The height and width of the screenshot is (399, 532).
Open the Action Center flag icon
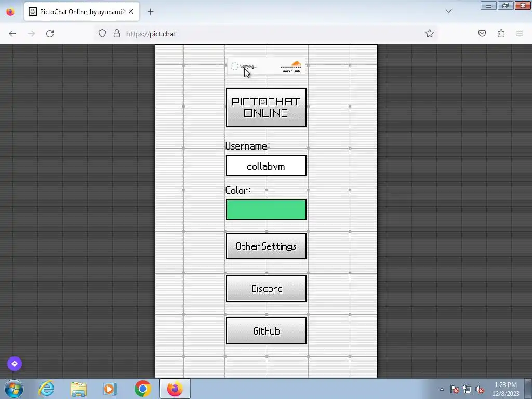click(455, 389)
